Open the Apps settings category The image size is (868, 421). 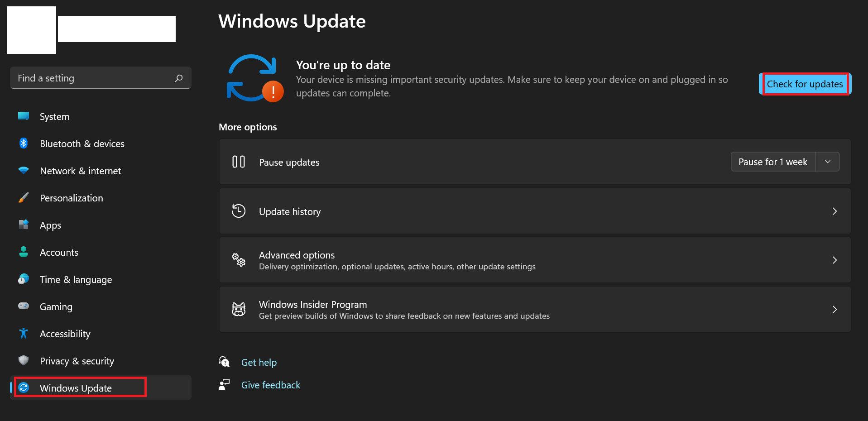(x=101, y=225)
